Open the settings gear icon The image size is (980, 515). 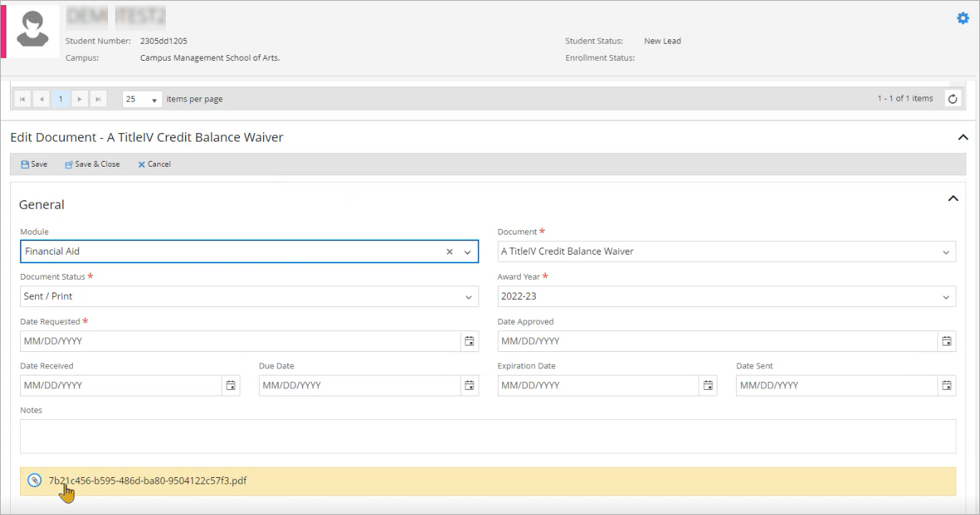pyautogui.click(x=963, y=19)
